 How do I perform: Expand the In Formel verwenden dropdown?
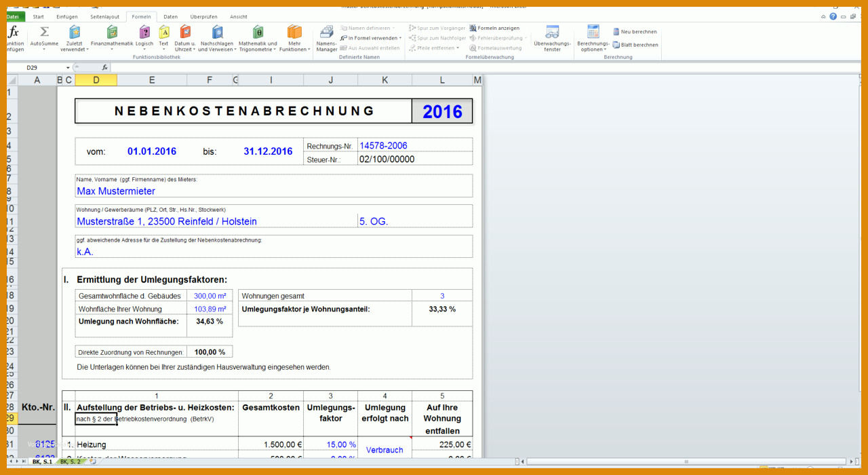(x=400, y=38)
